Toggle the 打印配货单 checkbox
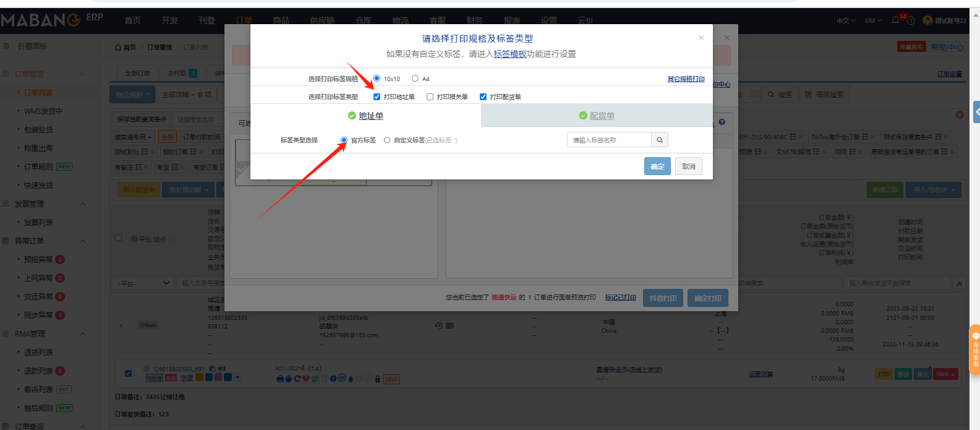This screenshot has height=430, width=980. pos(483,97)
